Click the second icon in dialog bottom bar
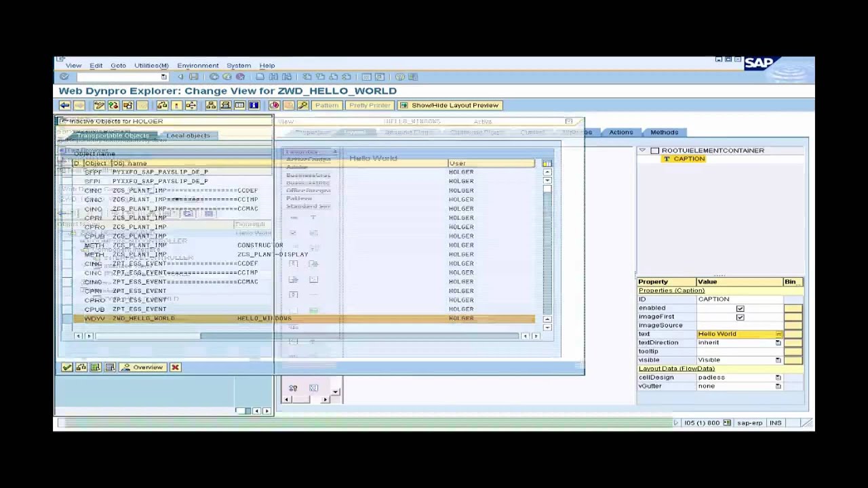Screen dimensions: 868x488 pos(81,367)
